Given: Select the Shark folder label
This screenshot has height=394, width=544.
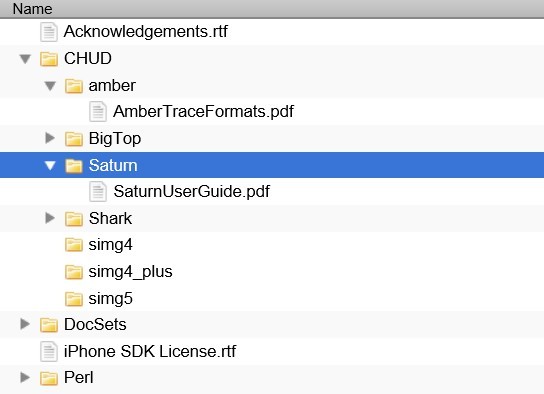Looking at the screenshot, I should pos(110,219).
